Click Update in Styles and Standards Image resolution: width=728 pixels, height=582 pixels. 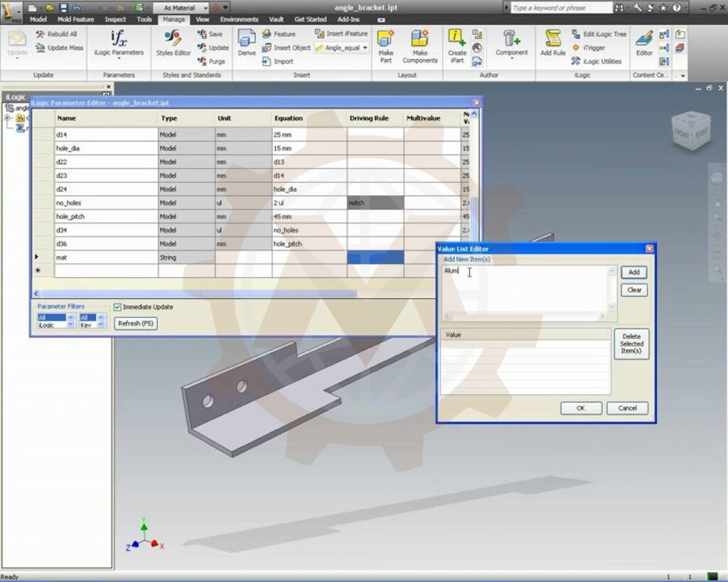click(x=213, y=48)
